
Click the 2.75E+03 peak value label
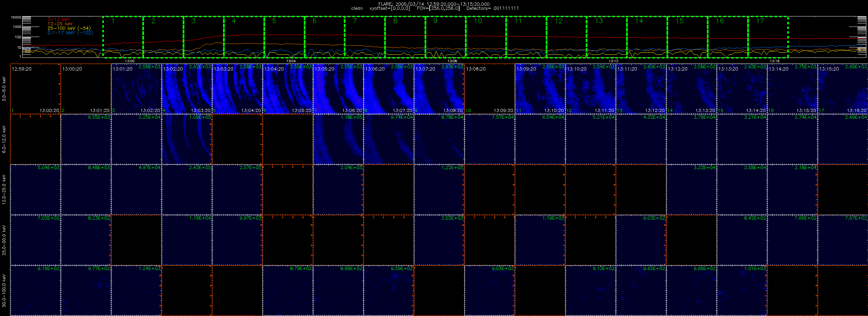click(x=806, y=67)
